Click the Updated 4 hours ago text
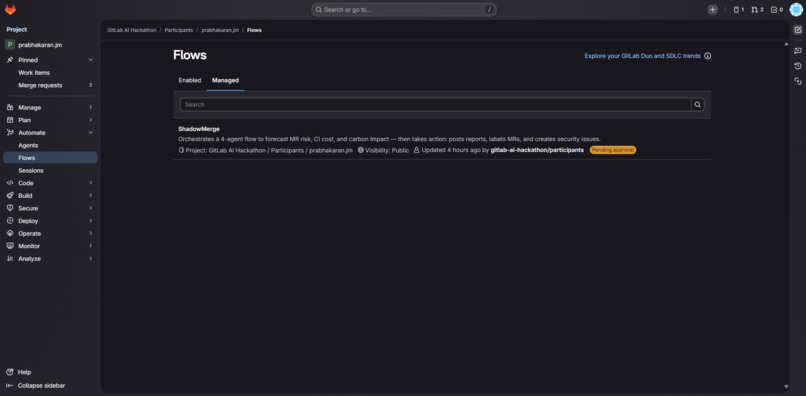 tap(451, 150)
